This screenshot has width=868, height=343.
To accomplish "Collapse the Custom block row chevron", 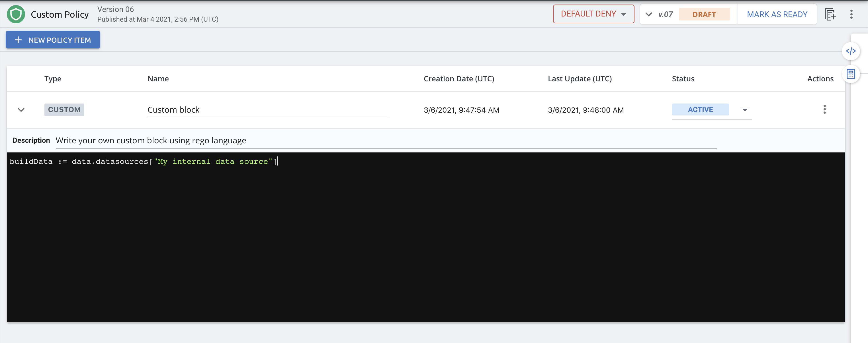I will [x=21, y=110].
